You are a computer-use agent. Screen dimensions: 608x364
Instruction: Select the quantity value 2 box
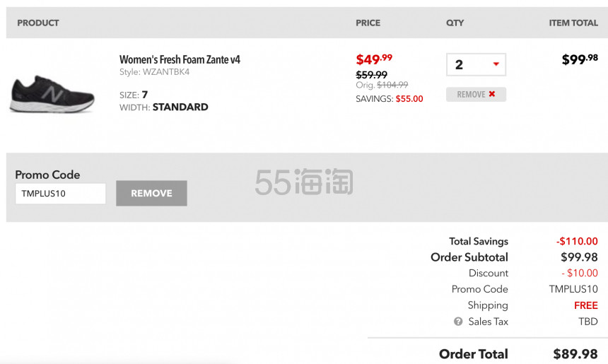click(476, 64)
